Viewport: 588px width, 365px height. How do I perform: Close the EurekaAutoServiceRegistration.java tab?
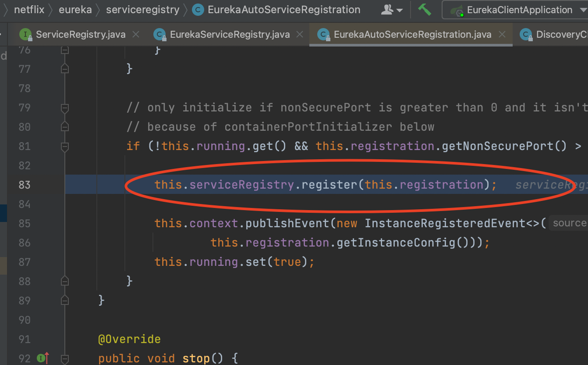502,34
